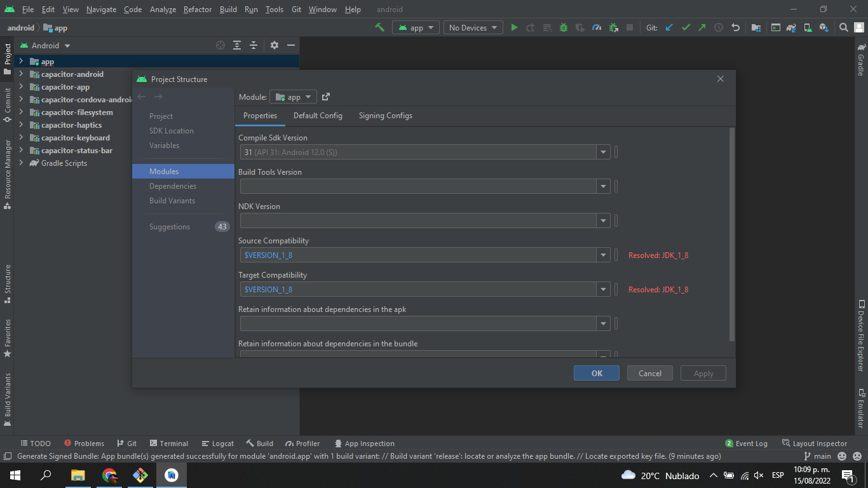
Task: Click the Cancel button
Action: click(x=650, y=373)
